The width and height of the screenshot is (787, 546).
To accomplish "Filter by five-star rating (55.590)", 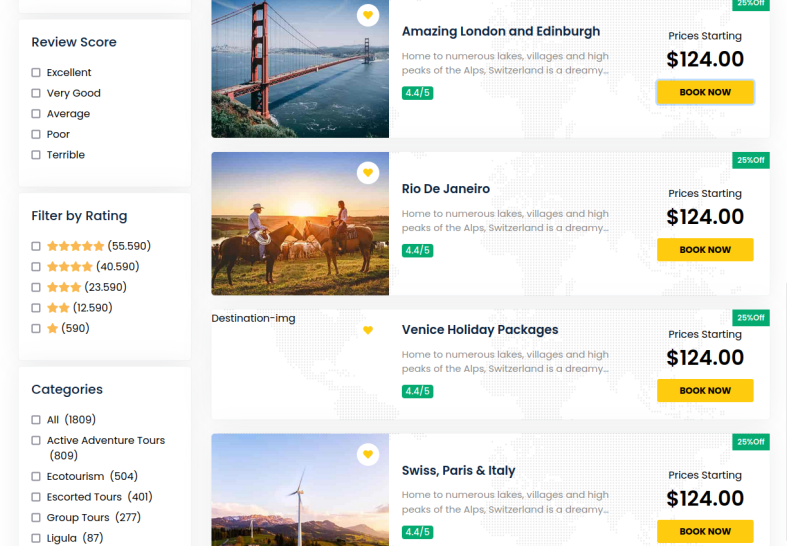I will pos(36,246).
